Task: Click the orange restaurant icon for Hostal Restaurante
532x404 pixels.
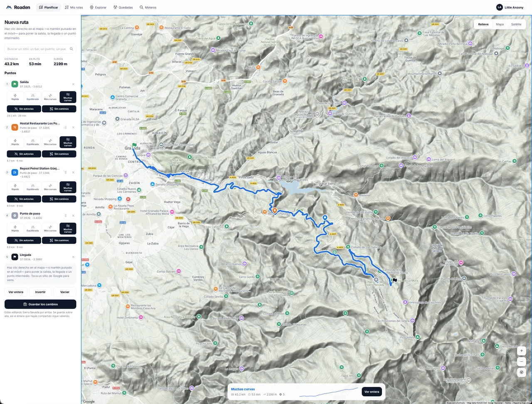Action: (15, 127)
